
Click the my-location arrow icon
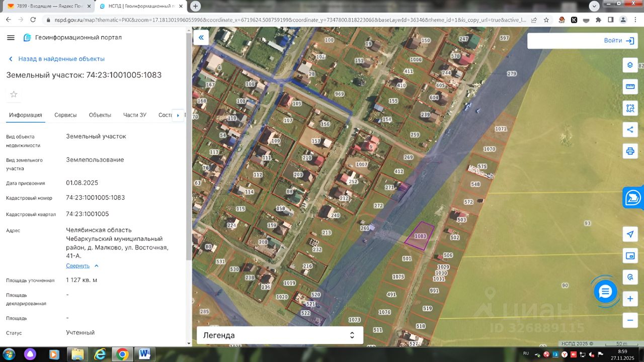click(x=630, y=234)
